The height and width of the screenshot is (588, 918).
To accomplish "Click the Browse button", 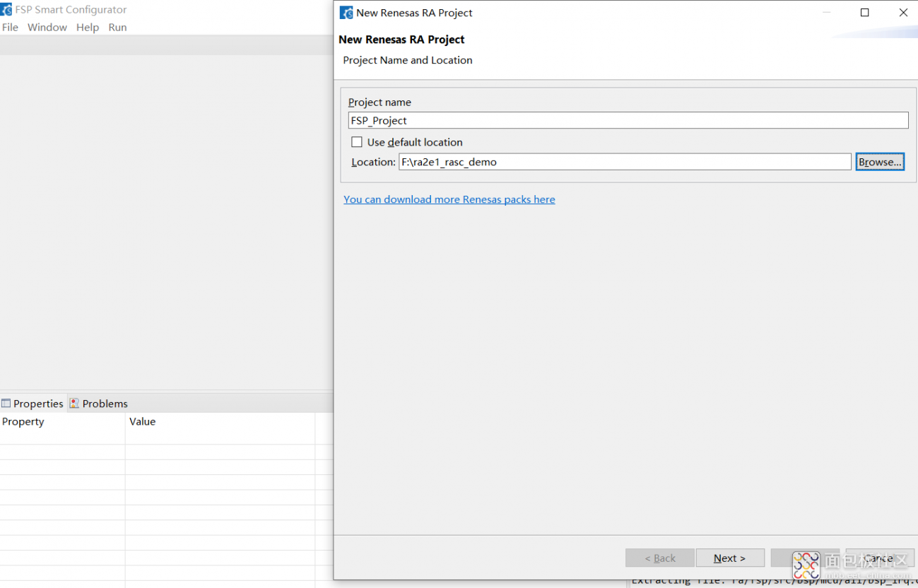I will coord(880,162).
